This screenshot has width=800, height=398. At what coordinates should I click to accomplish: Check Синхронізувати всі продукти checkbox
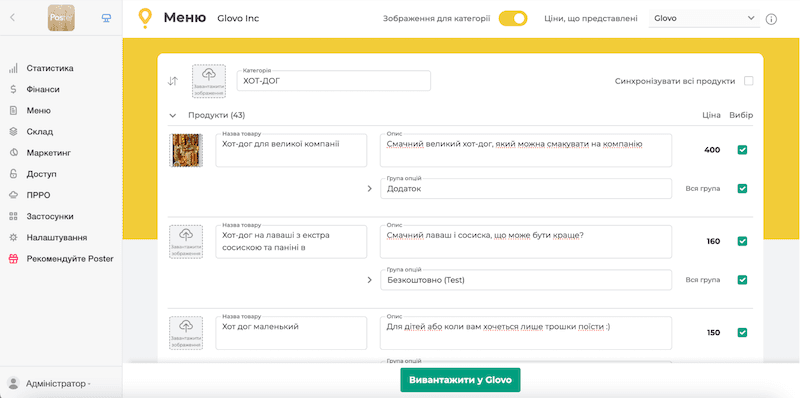[748, 81]
